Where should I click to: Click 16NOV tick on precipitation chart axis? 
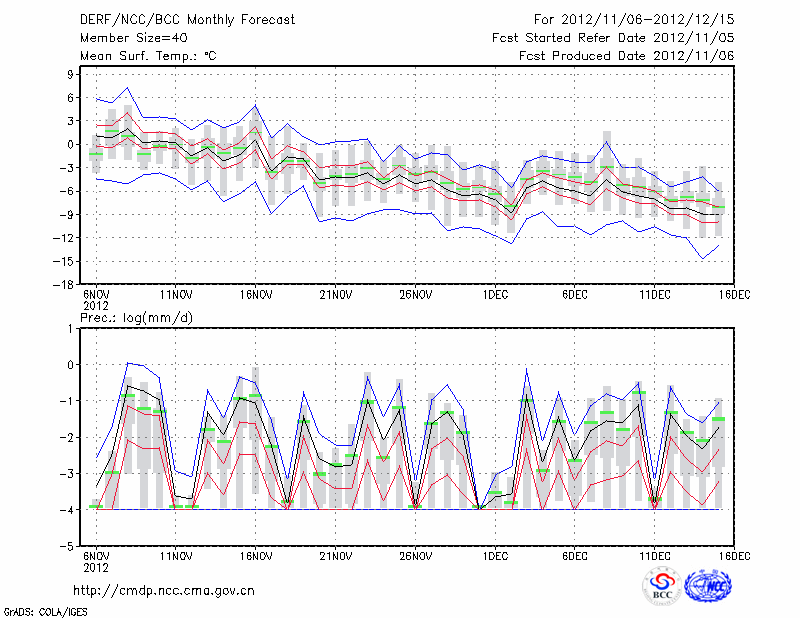tap(256, 556)
